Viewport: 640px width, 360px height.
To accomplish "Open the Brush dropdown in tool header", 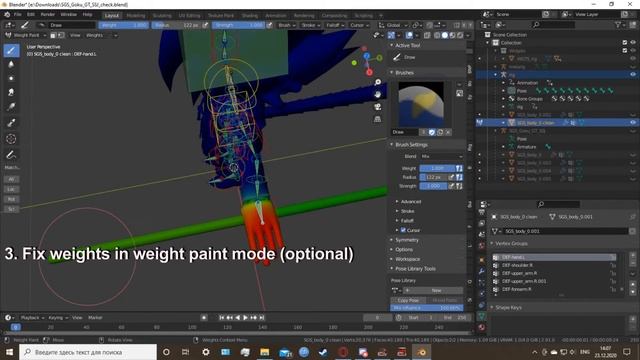I will (287, 25).
